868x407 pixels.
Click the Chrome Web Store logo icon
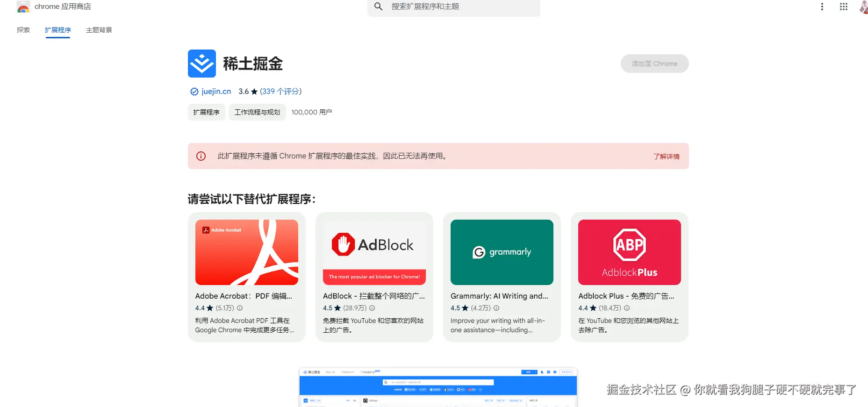(23, 7)
